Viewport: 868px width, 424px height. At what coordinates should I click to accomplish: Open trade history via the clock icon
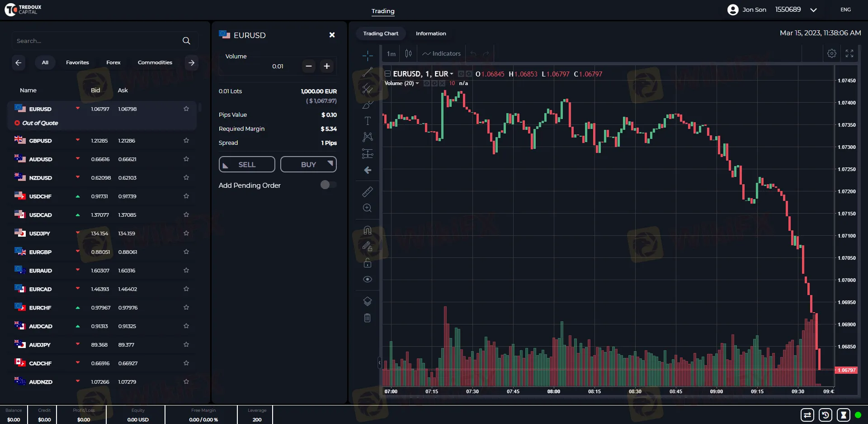pyautogui.click(x=825, y=414)
